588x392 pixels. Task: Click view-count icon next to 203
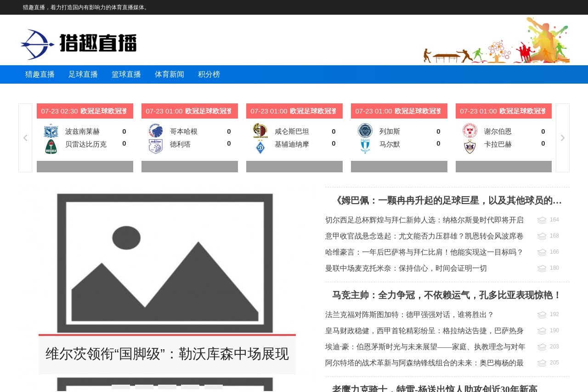click(542, 347)
